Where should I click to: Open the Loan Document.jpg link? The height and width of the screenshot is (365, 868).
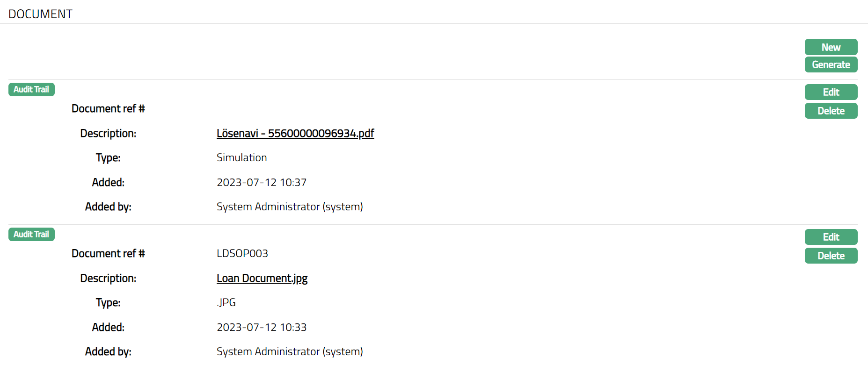(x=262, y=278)
